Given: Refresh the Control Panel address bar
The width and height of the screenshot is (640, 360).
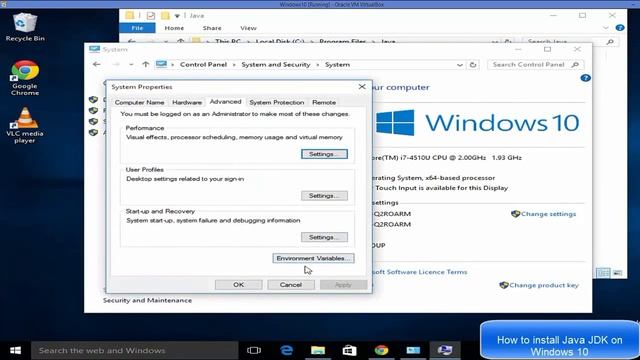Looking at the screenshot, I should coord(473,64).
